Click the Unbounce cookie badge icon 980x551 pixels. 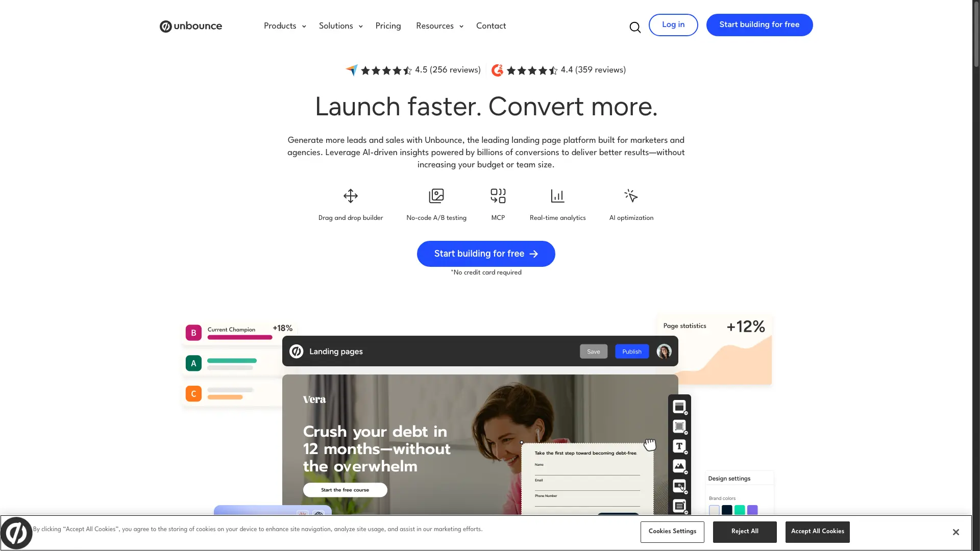click(x=16, y=533)
